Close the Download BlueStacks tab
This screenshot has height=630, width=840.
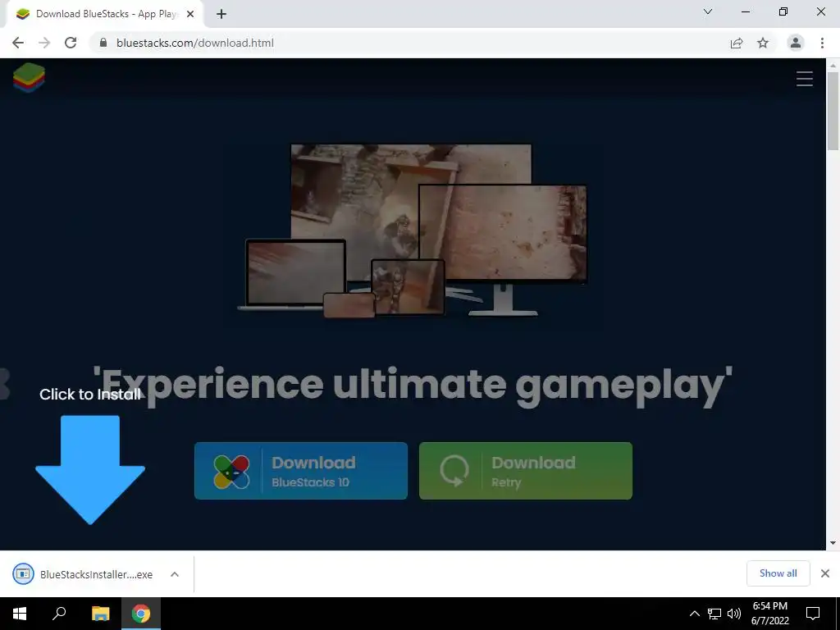pos(190,14)
